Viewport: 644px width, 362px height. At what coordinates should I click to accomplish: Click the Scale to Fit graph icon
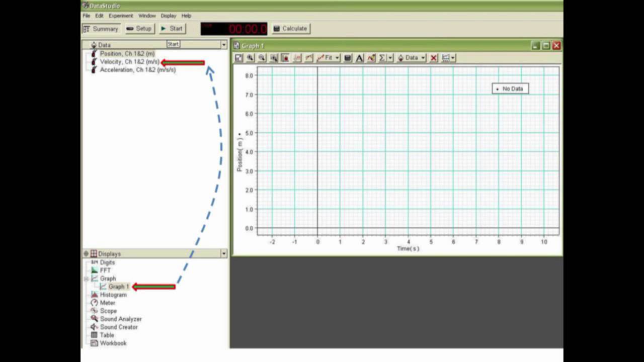point(238,58)
